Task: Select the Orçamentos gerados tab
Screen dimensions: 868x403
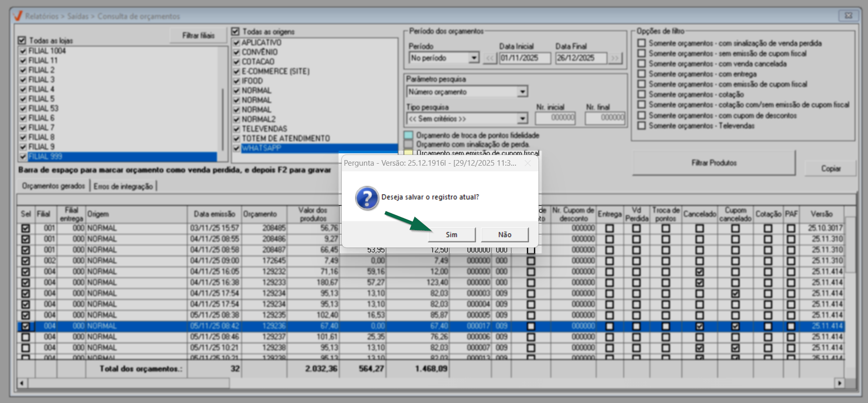Action: 54,186
